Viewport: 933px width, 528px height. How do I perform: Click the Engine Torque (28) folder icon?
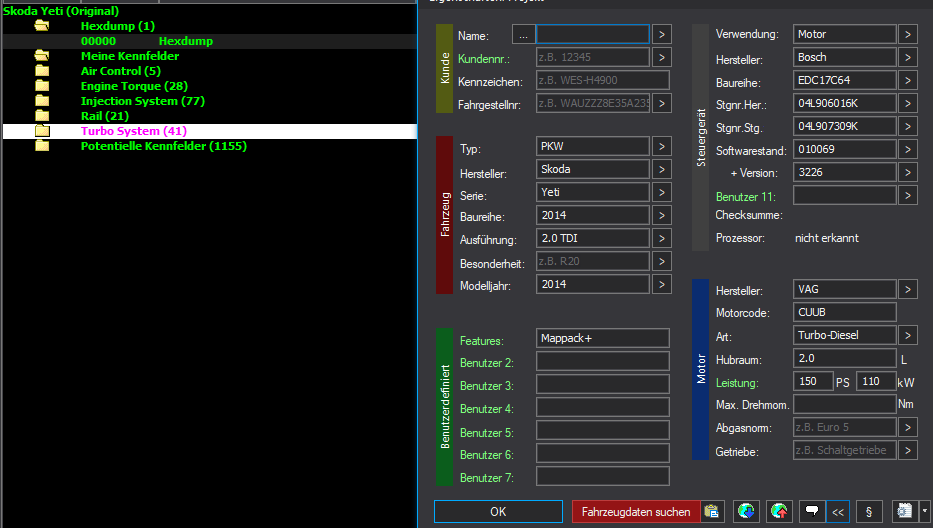(x=42, y=86)
